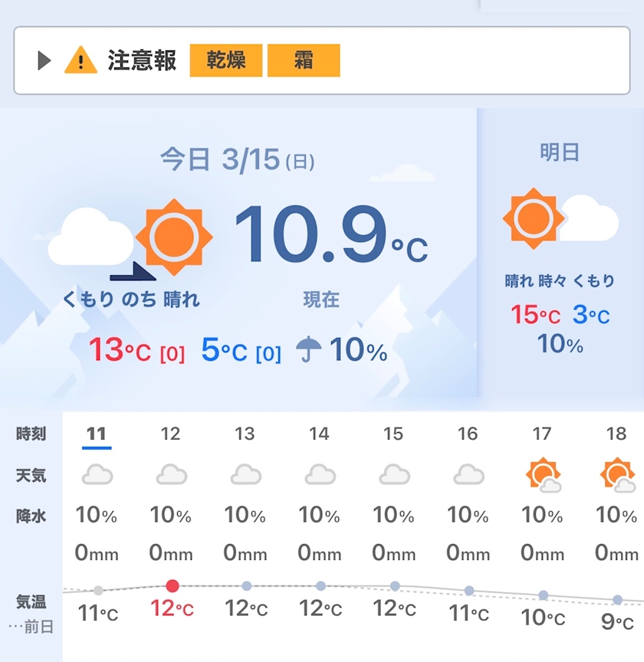The width and height of the screenshot is (644, 662).
Task: Expand the 注意報 warning disclosure triangle
Action: [x=44, y=61]
